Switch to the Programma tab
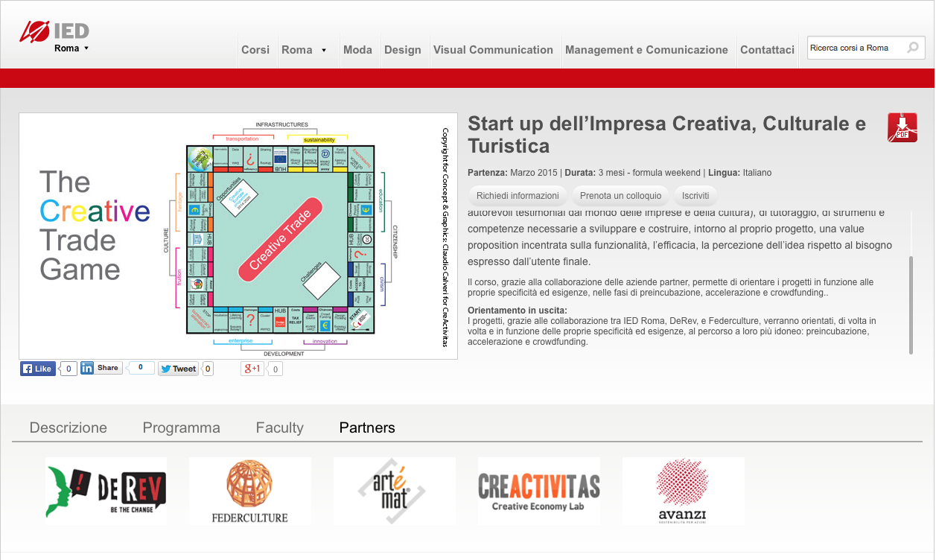This screenshot has height=560, width=936. (x=182, y=427)
